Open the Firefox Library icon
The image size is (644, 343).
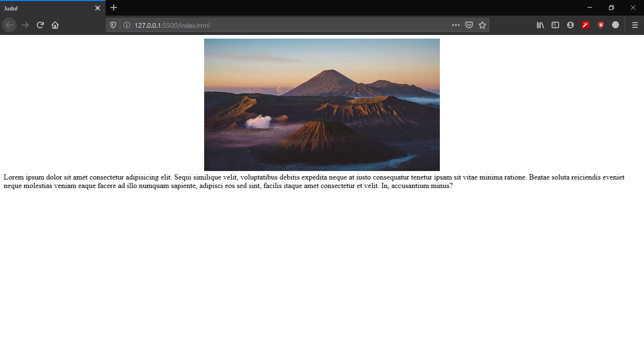click(540, 25)
